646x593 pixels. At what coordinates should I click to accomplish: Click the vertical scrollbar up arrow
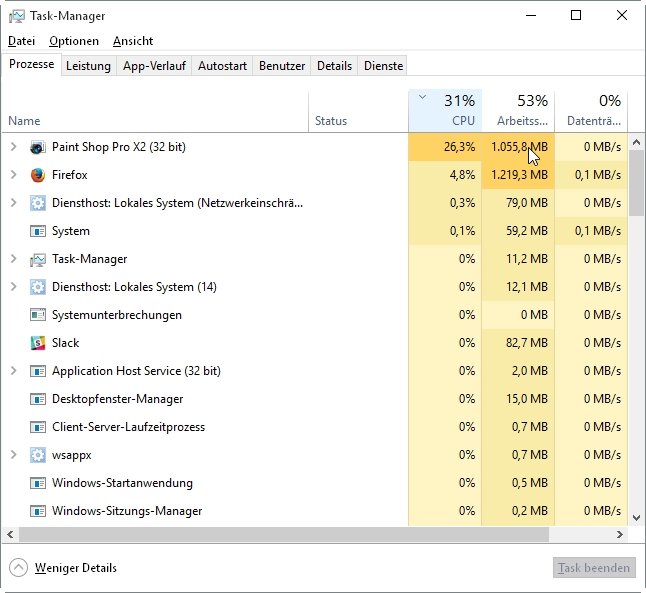point(637,143)
